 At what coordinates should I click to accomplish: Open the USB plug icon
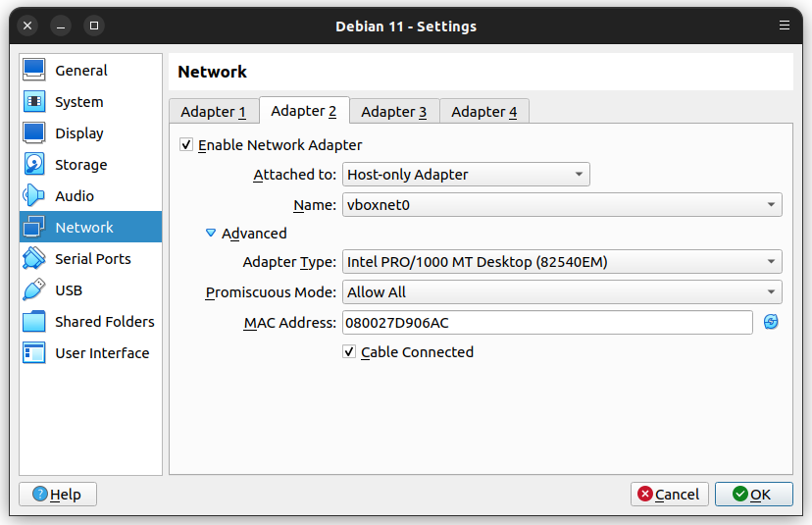34,290
